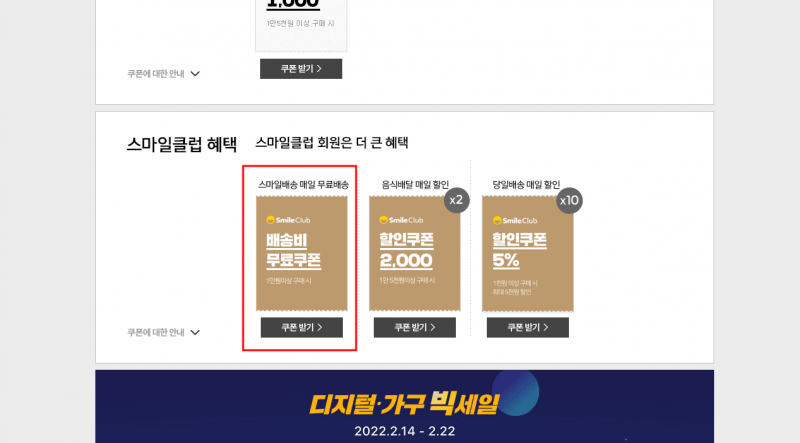The height and width of the screenshot is (443, 800).
Task: Click the x10 badge on same-day delivery coupon
Action: click(569, 201)
